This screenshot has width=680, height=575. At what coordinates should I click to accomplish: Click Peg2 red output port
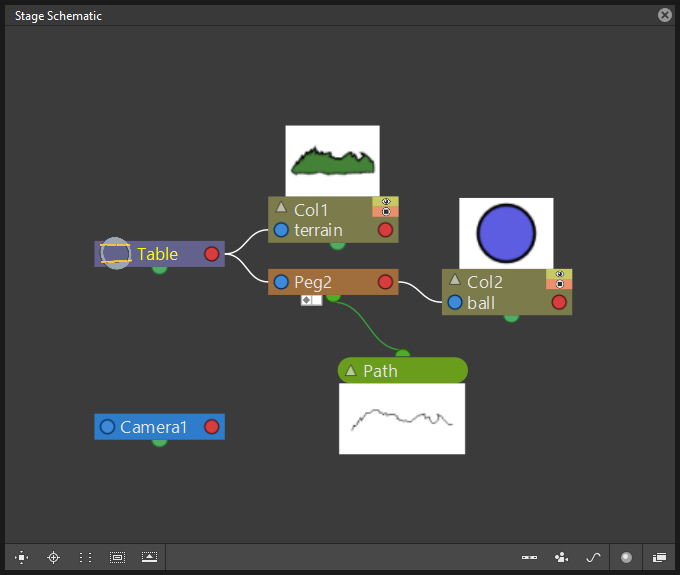tap(385, 282)
